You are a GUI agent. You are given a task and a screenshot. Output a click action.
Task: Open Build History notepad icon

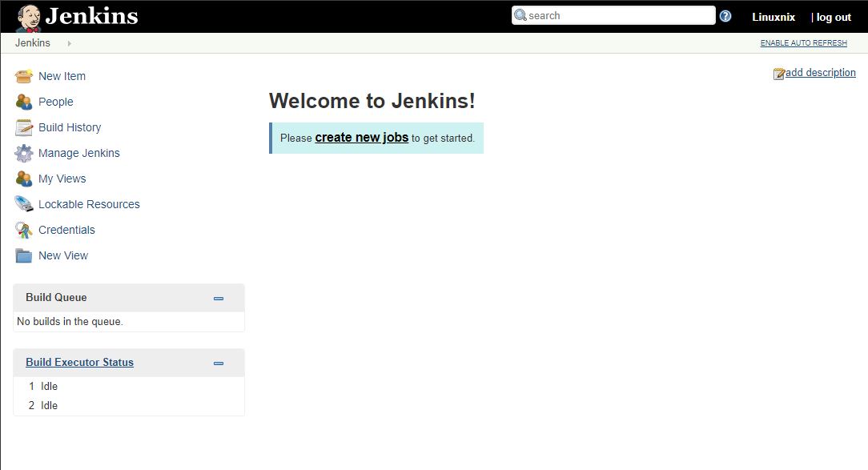(x=24, y=127)
